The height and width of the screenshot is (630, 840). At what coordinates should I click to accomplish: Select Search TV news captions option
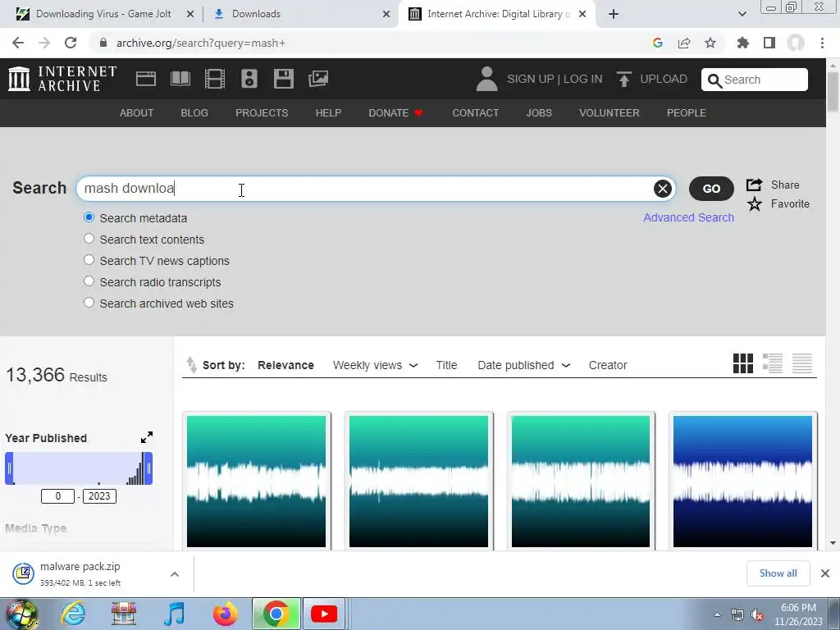point(89,260)
